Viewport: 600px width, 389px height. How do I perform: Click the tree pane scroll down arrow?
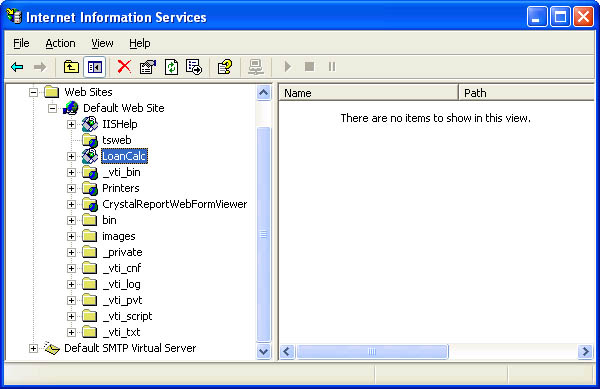(x=264, y=352)
